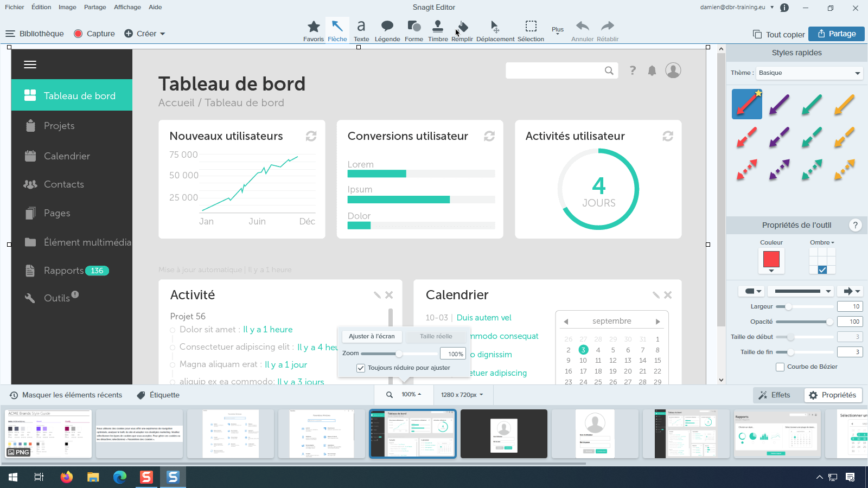Open the Affichage menu
The height and width of the screenshot is (488, 868).
click(x=127, y=7)
